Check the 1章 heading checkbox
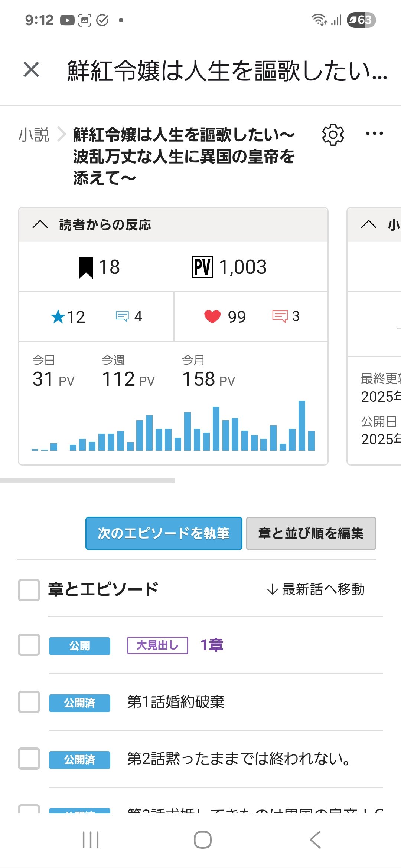 [29, 645]
